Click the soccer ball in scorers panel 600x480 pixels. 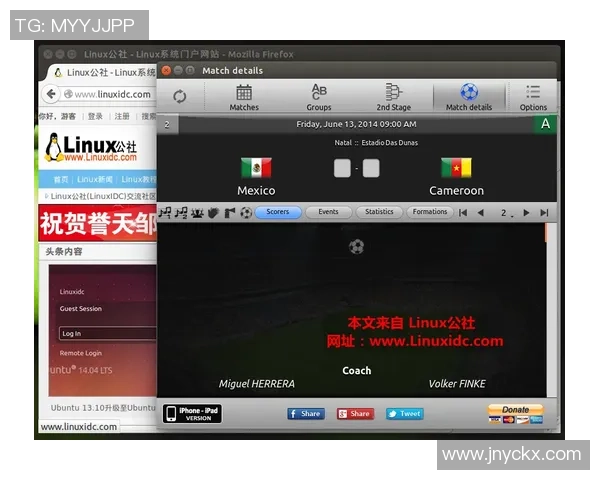[356, 247]
